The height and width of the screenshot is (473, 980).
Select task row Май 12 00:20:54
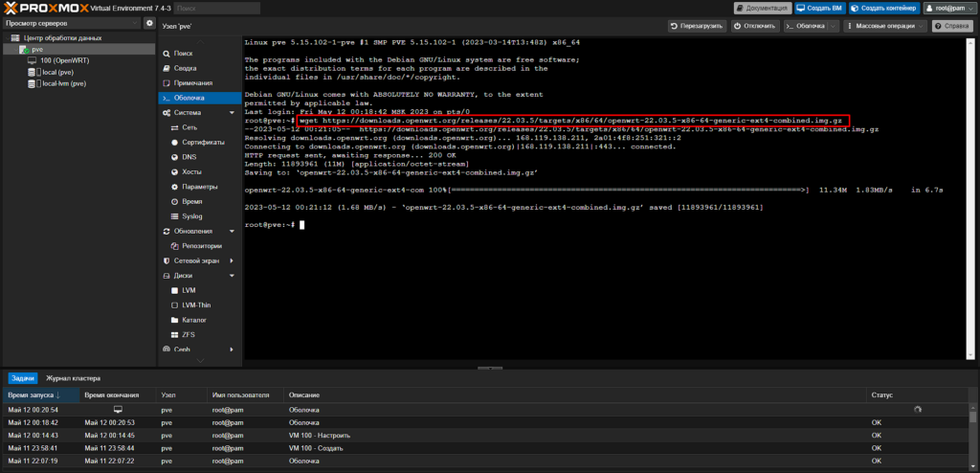[485, 410]
